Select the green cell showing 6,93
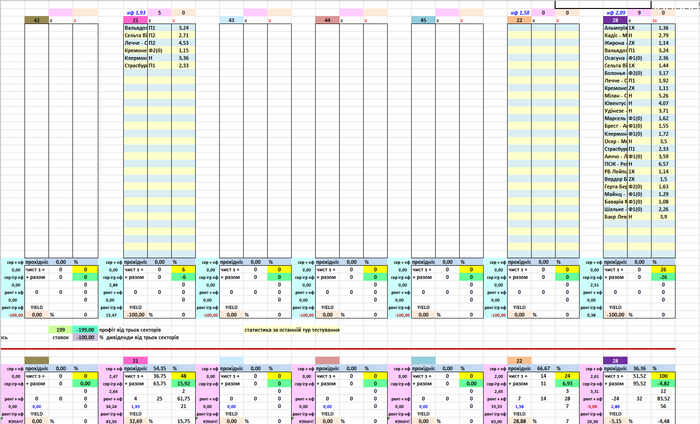The image size is (700, 424). 567,384
